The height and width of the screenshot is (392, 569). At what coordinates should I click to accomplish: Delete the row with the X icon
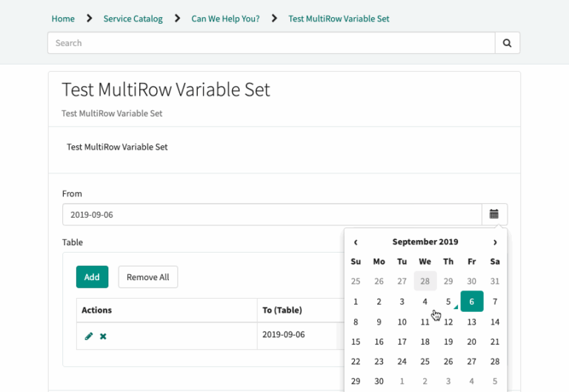(103, 336)
